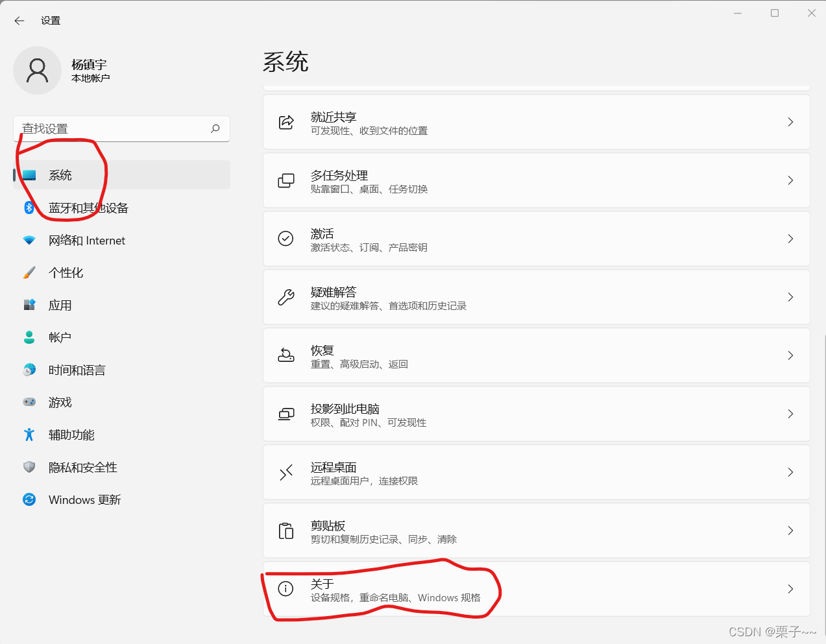This screenshot has height=644, width=826.
Task: Open 远程桌面 via its right chevron
Action: [790, 472]
